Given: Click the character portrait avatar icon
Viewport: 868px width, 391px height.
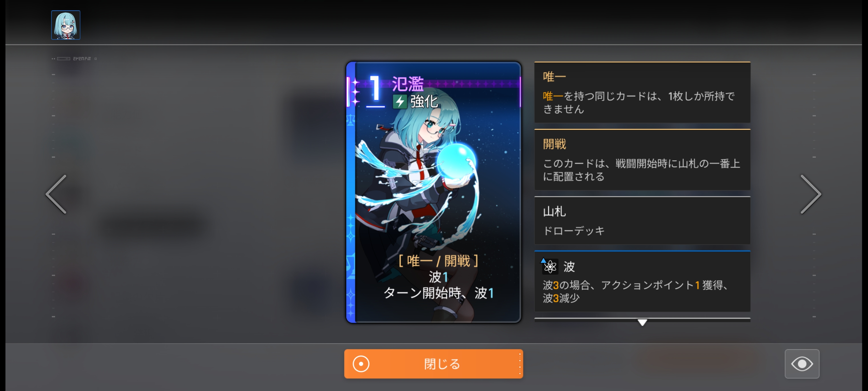Looking at the screenshot, I should pyautogui.click(x=66, y=25).
